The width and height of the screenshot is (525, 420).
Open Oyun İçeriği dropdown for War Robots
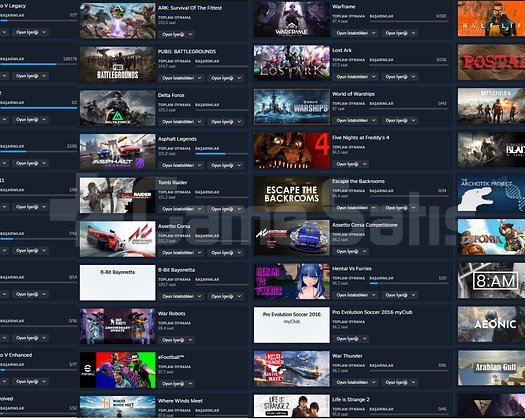[176, 340]
